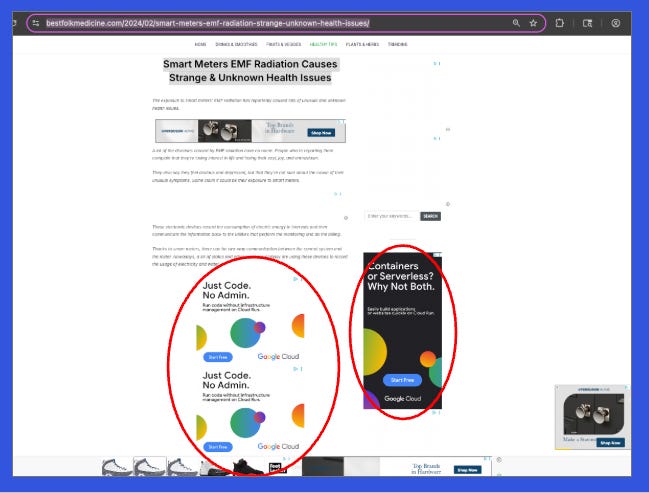Click the SEARCH button in the sidebar

[x=430, y=216]
